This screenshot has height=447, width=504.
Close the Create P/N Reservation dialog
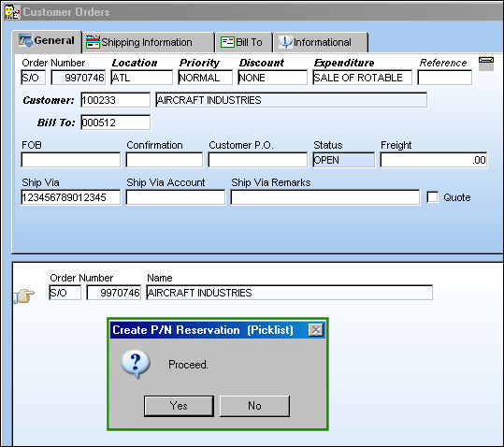click(316, 330)
